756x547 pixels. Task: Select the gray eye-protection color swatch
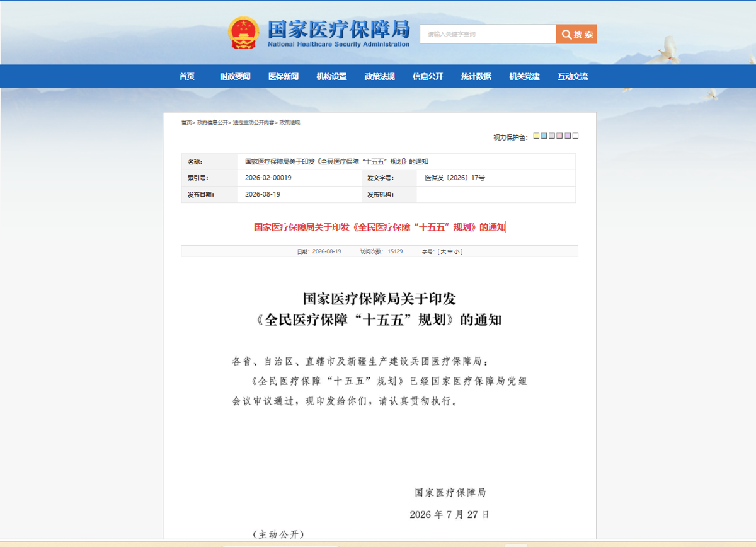point(552,135)
